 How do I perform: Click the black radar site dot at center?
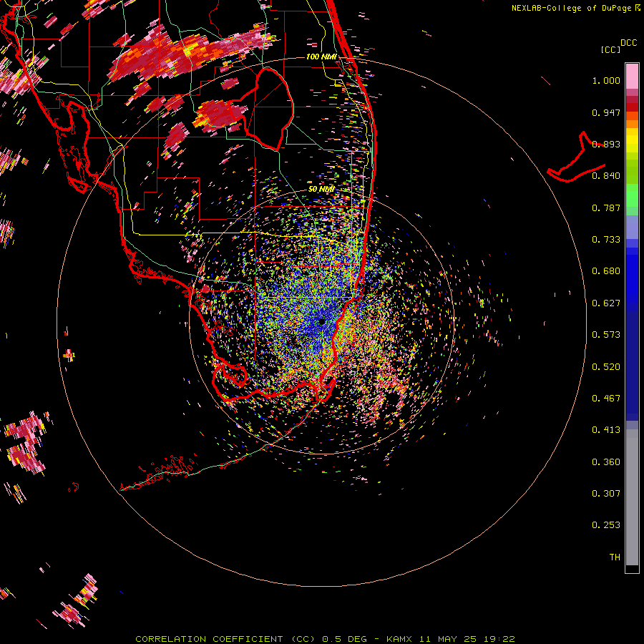[x=321, y=321]
